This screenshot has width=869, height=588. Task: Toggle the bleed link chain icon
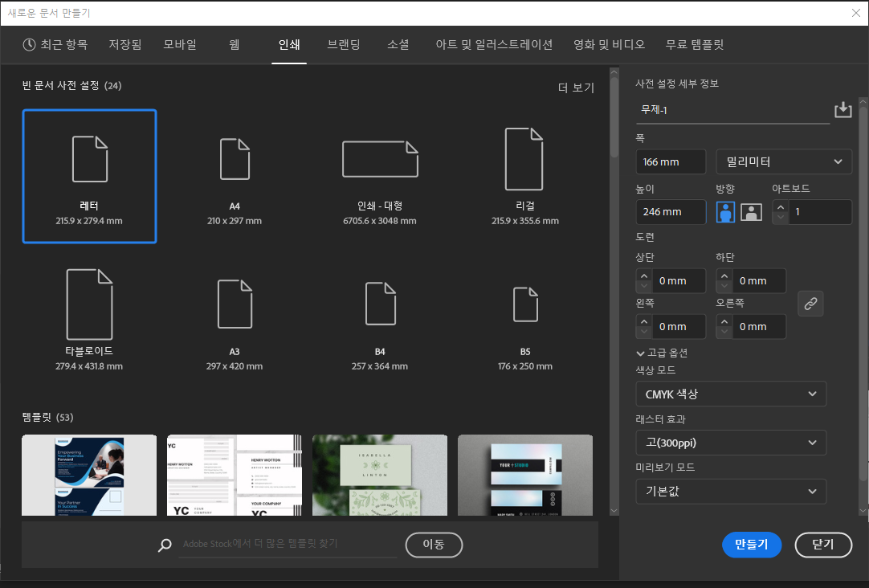(810, 304)
